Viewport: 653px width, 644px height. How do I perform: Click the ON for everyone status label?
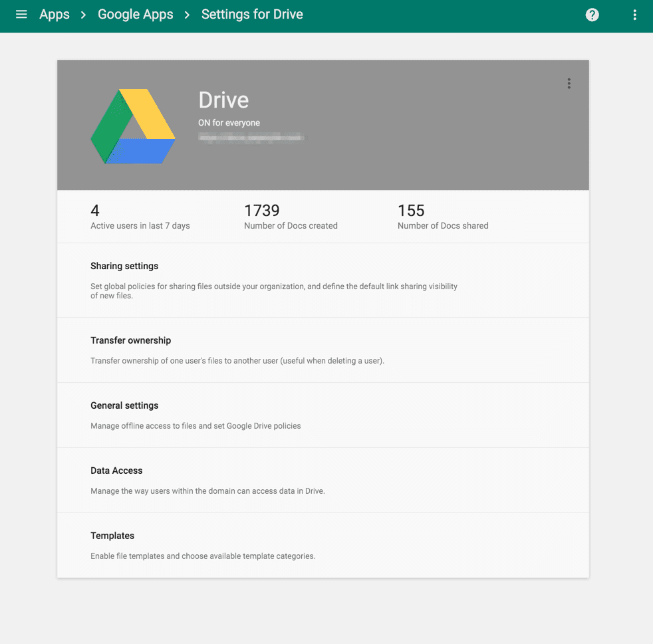(x=229, y=123)
